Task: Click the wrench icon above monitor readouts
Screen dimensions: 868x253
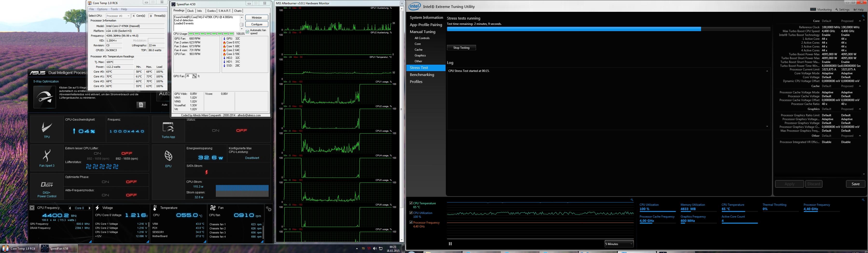Action: tap(864, 200)
